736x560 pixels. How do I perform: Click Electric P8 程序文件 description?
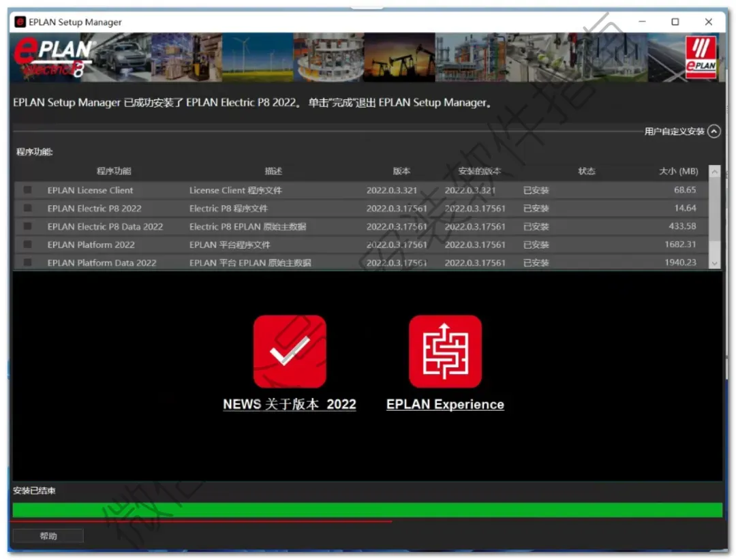pos(228,208)
